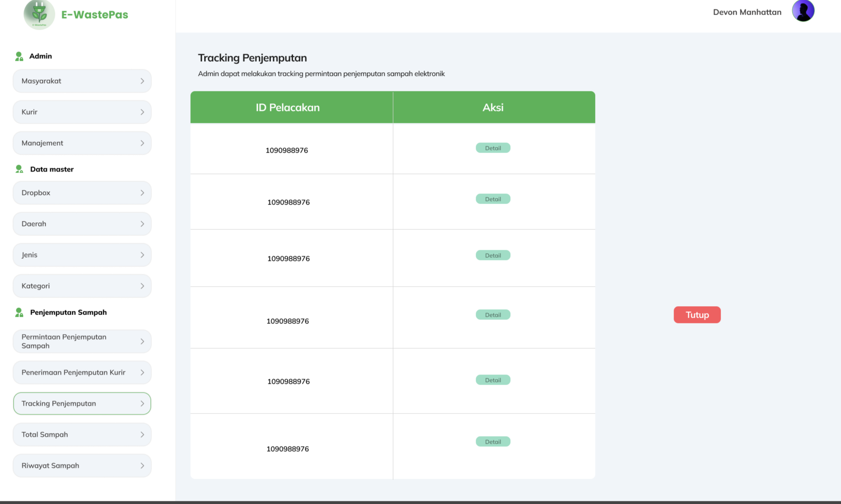Select Permintaan Penjemputan Sampah menu item

point(82,342)
